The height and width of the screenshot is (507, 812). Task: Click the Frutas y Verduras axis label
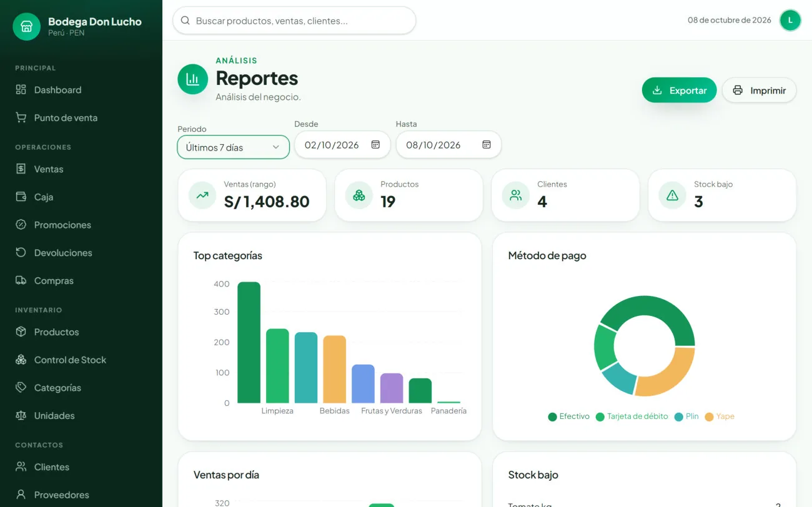coord(392,411)
